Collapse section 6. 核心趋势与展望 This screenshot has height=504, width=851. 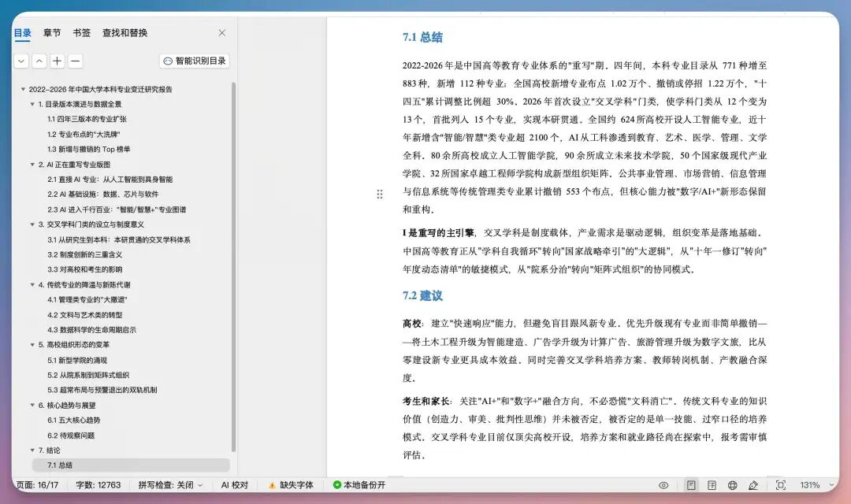click(x=32, y=405)
